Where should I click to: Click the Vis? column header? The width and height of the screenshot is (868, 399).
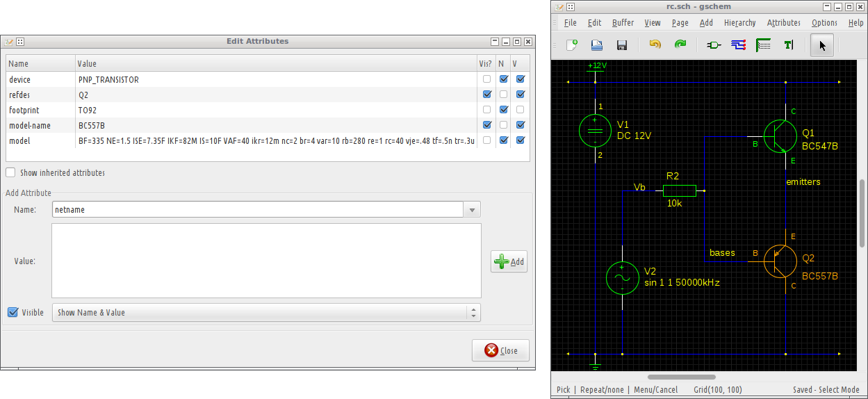pyautogui.click(x=486, y=63)
